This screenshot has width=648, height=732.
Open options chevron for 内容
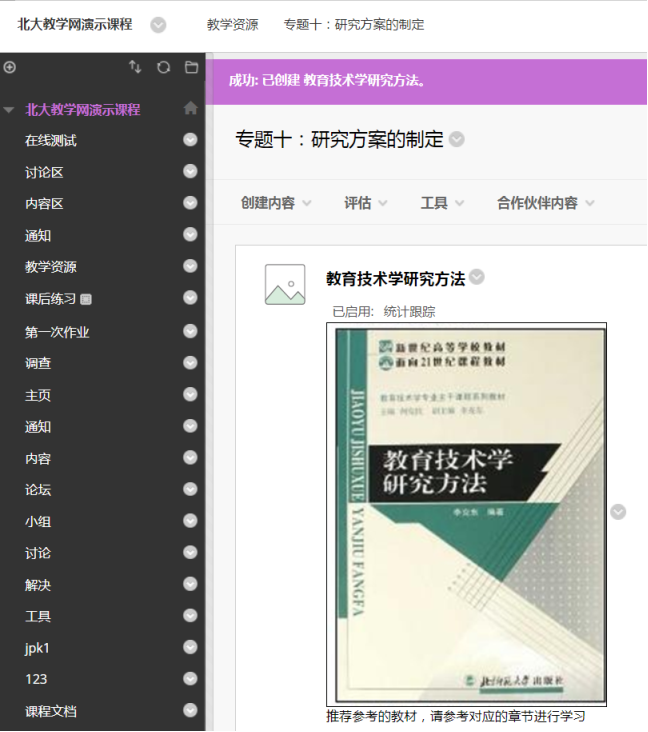pos(190,458)
